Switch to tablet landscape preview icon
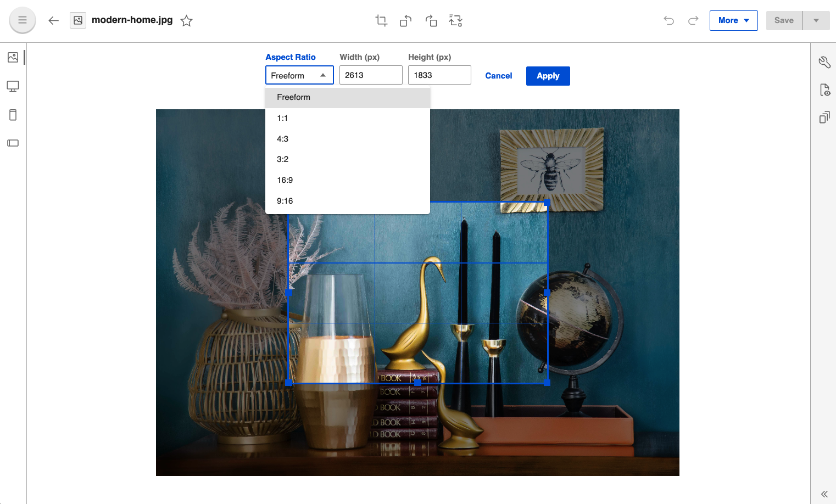This screenshot has height=504, width=836. click(x=13, y=143)
